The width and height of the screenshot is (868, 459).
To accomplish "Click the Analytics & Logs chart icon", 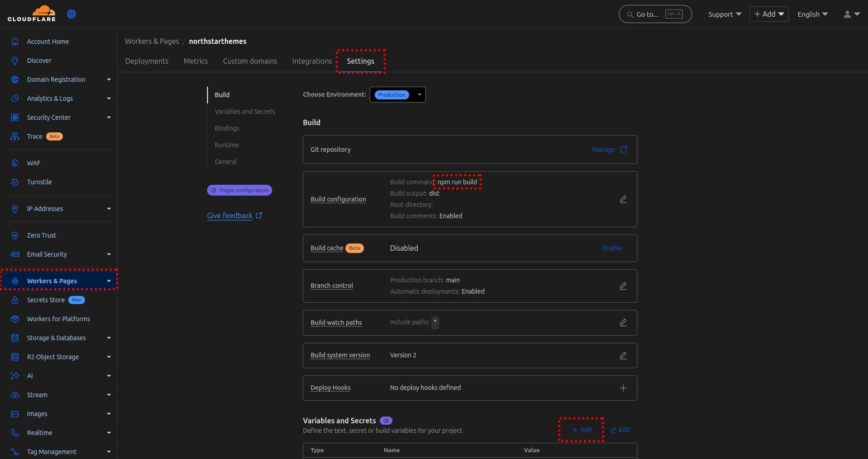I will click(x=15, y=98).
